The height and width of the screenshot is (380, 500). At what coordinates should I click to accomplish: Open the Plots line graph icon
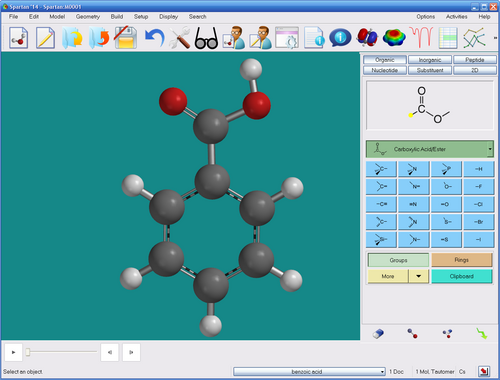point(474,38)
